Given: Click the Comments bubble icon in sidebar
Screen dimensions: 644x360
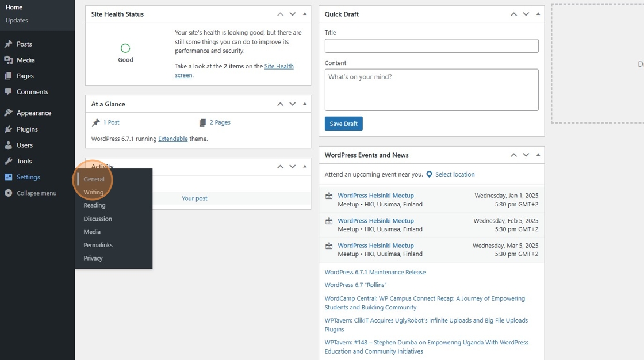Looking at the screenshot, I should pyautogui.click(x=8, y=91).
